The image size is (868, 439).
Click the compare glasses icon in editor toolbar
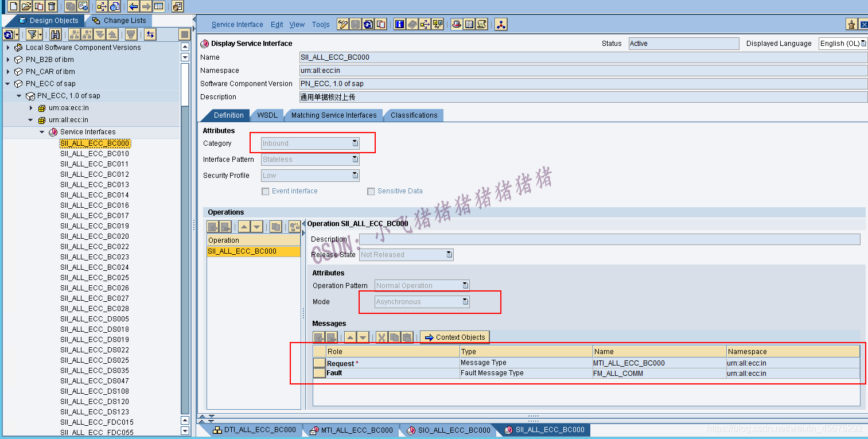(438, 24)
